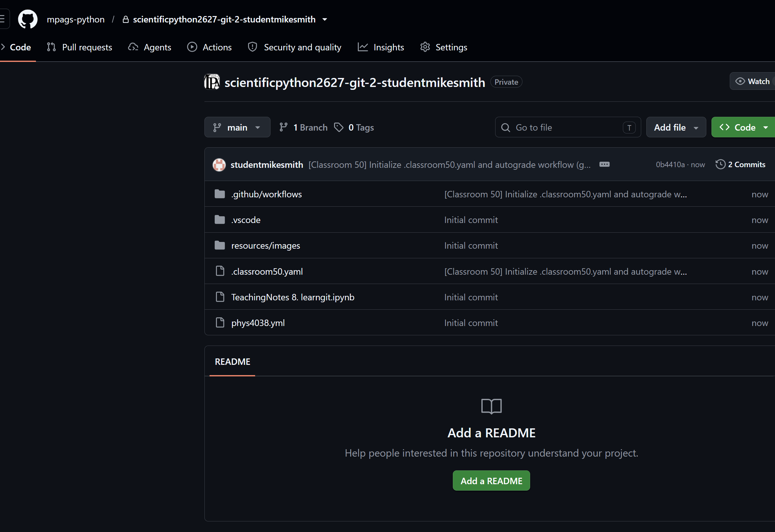Viewport: 775px width, 532px height.
Task: Open the TeachingNotes 8. learngit.ipynb file
Action: tap(293, 297)
